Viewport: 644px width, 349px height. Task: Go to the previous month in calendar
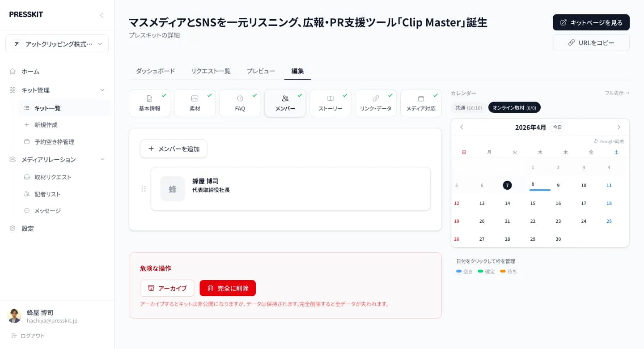point(462,127)
